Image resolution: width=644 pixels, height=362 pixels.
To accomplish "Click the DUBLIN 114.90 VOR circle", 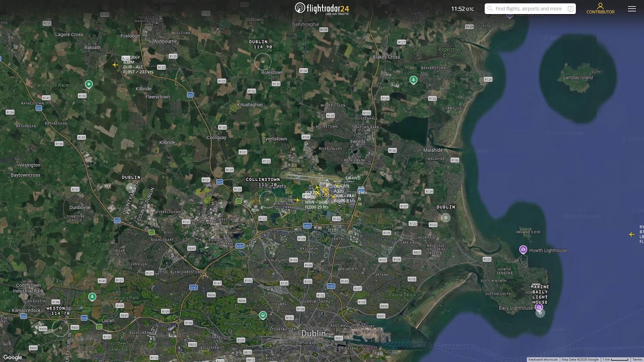I will point(263,62).
